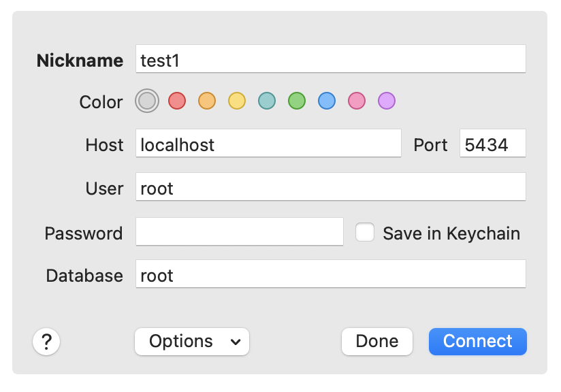Viewport: 561px width, 392px height.
Task: Choose the teal color circle
Action: (267, 101)
